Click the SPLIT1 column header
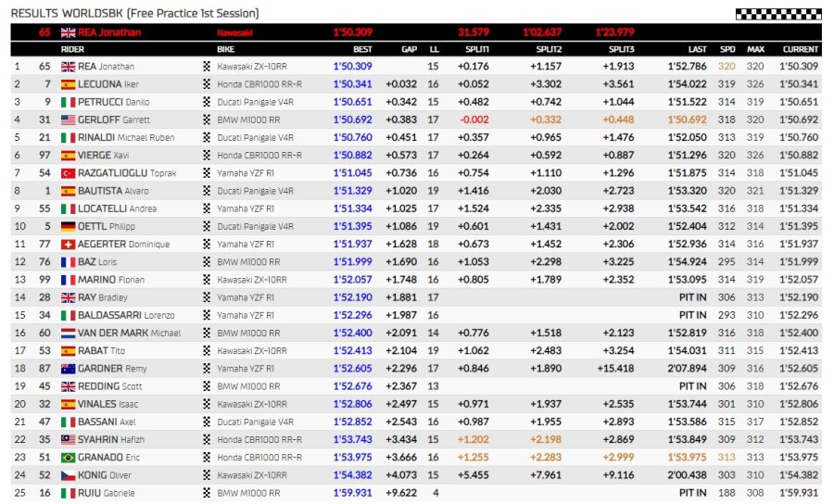 [x=477, y=49]
